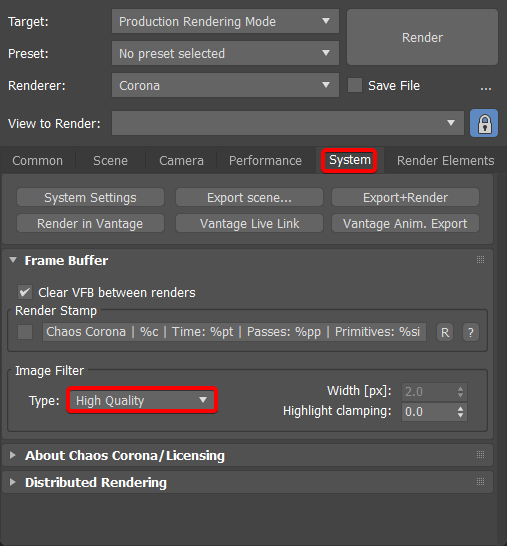Open System Settings
Screen dimensions: 507x546
coord(90,197)
